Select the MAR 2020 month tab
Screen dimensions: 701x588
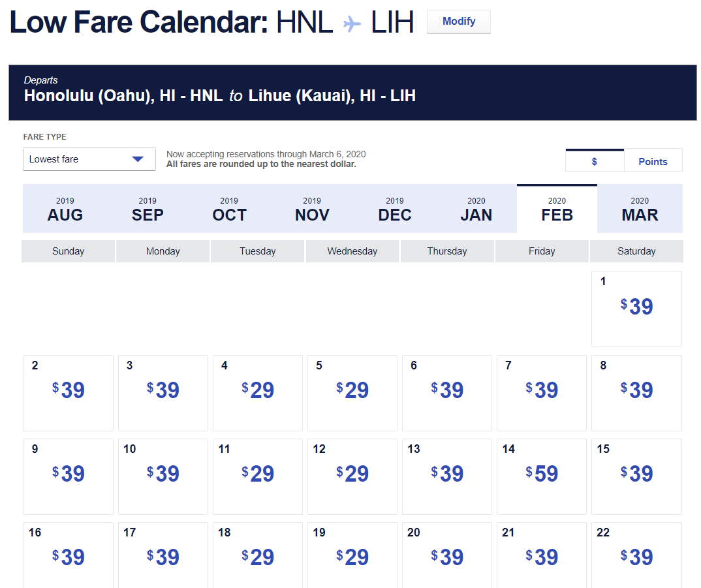(640, 209)
